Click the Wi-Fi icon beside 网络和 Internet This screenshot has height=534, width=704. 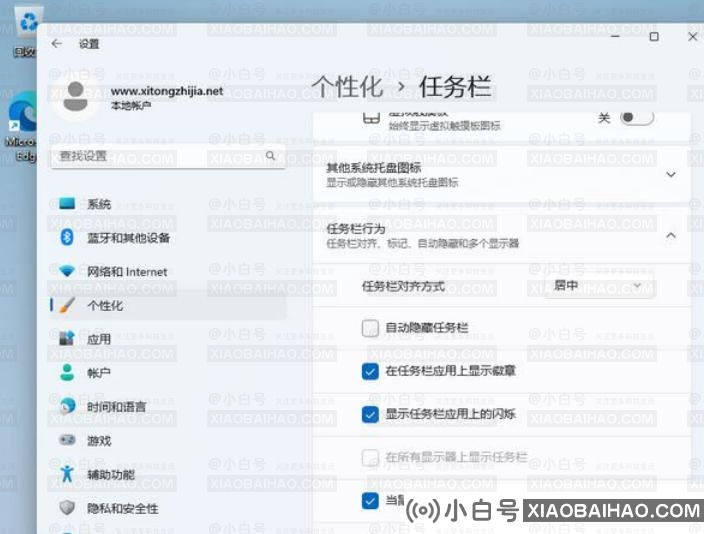(67, 271)
